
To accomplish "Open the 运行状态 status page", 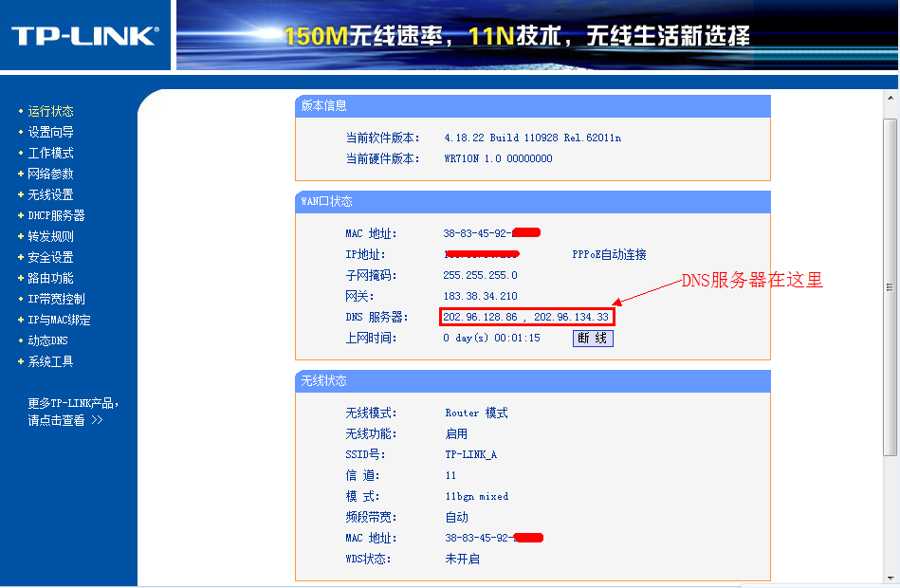I will click(52, 111).
